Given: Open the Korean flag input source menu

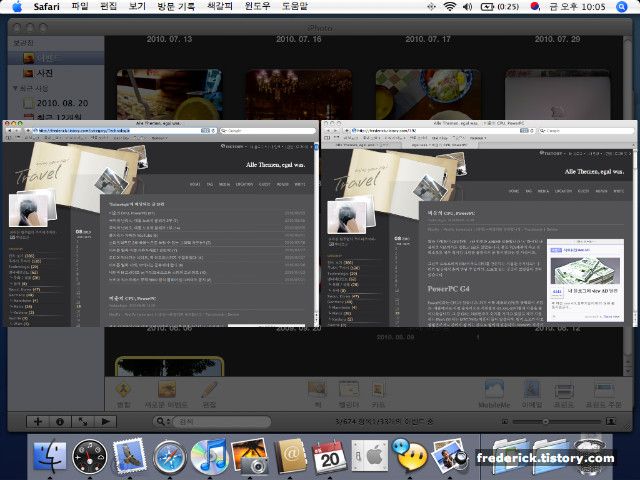Looking at the screenshot, I should pos(535,7).
